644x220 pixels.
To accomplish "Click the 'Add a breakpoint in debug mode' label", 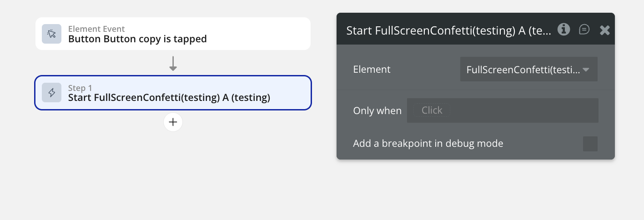I will (428, 144).
